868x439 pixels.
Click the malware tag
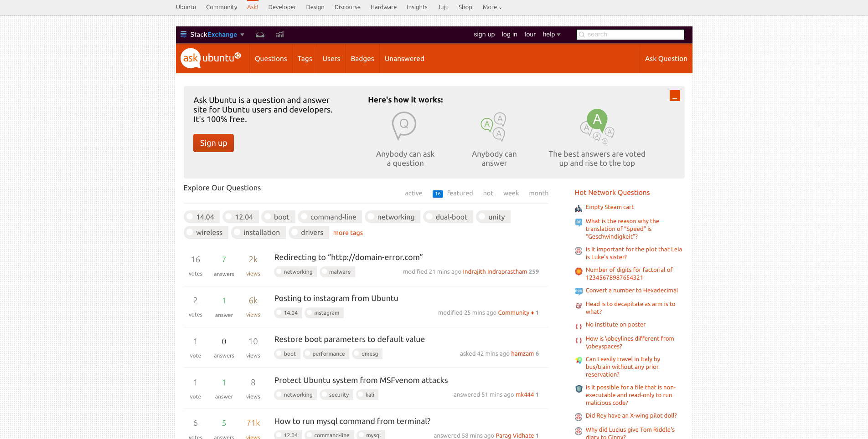point(336,272)
